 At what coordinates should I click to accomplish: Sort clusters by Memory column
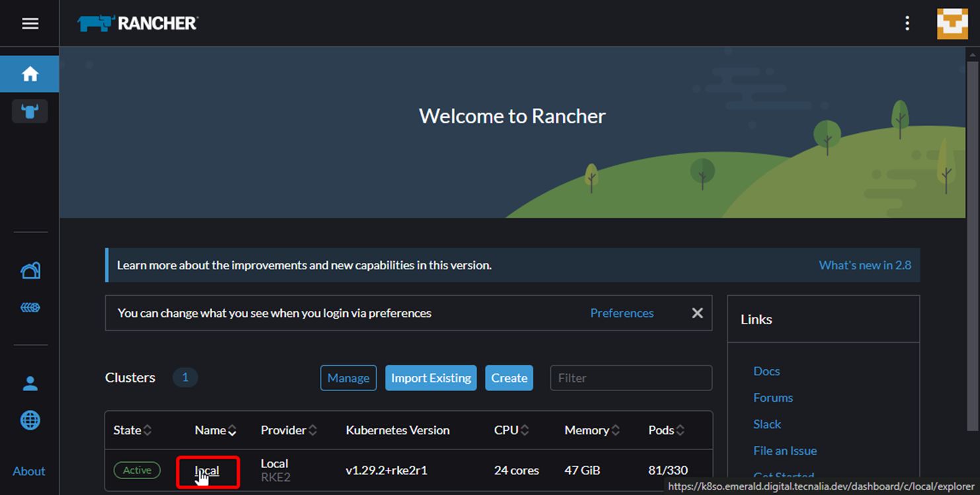pos(592,430)
